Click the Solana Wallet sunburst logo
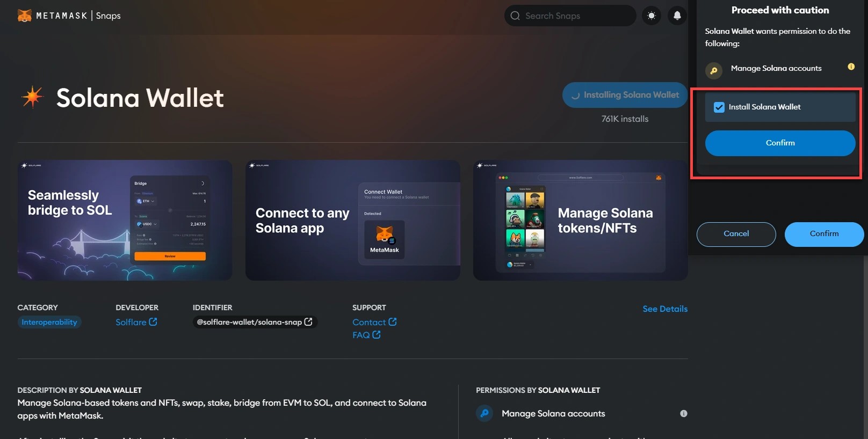The height and width of the screenshot is (439, 868). click(32, 97)
